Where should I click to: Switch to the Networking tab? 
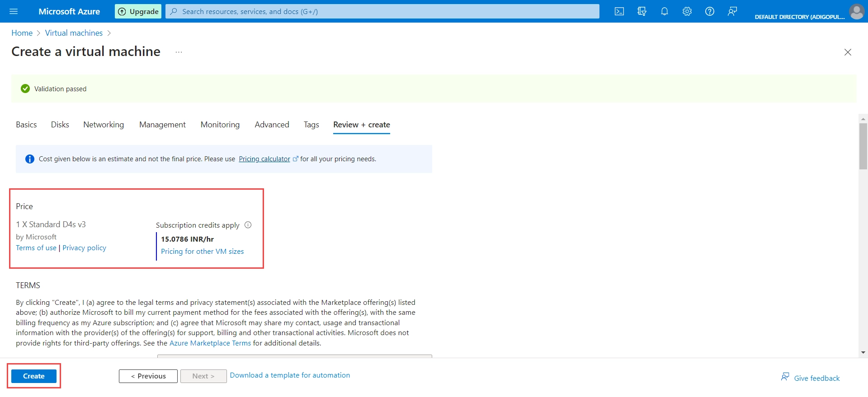click(104, 125)
